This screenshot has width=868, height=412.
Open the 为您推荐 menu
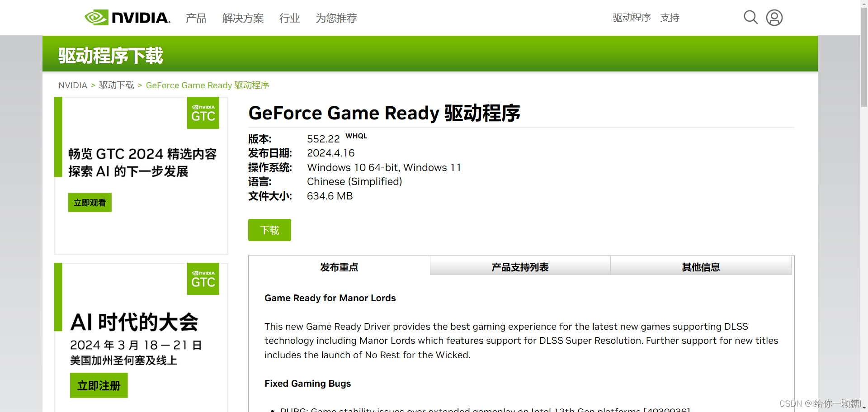click(336, 18)
